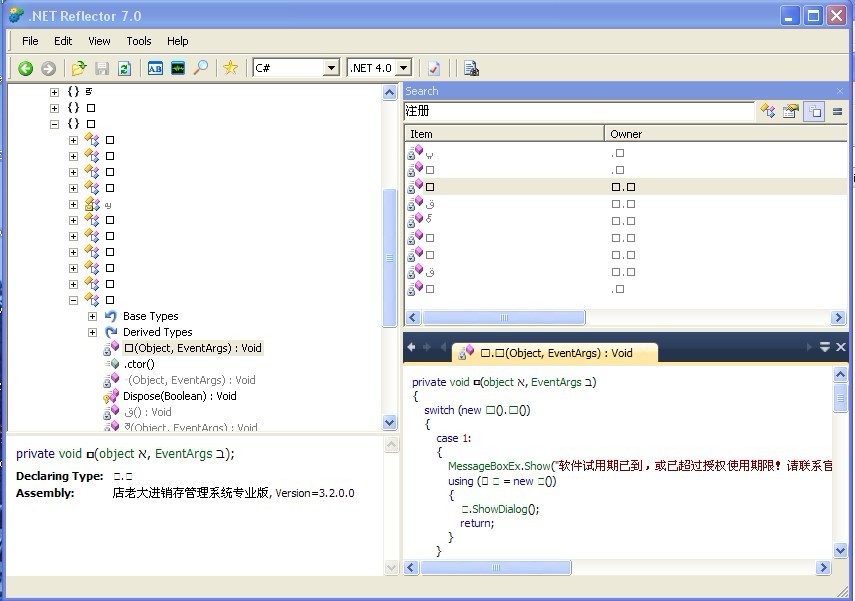
Task: Open the Tools menu
Action: pyautogui.click(x=139, y=41)
